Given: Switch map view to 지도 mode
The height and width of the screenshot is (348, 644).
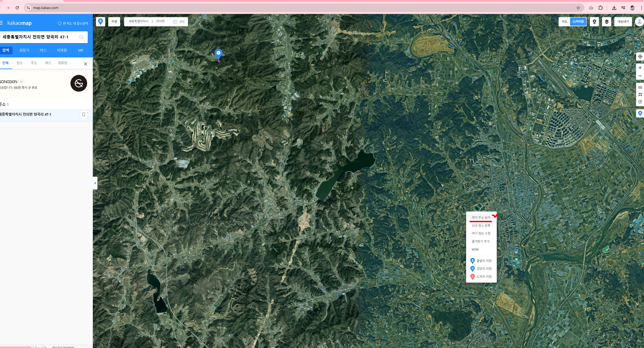Looking at the screenshot, I should pyautogui.click(x=564, y=22).
